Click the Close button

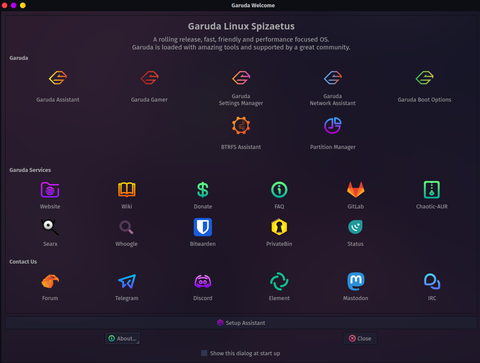click(x=360, y=338)
